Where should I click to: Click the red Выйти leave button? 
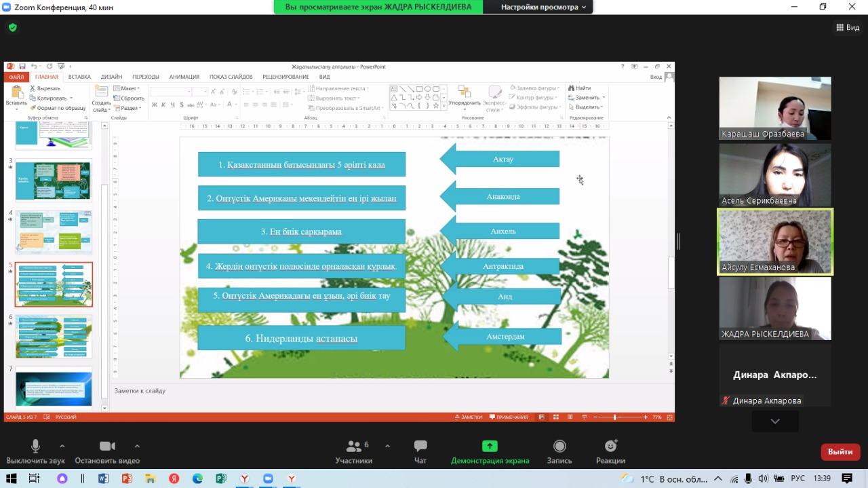[x=840, y=451]
